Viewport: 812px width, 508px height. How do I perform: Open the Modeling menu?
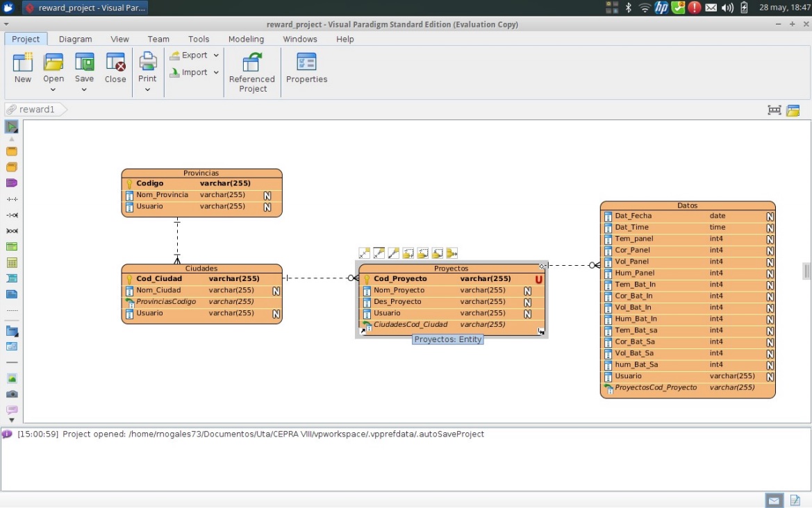click(246, 40)
